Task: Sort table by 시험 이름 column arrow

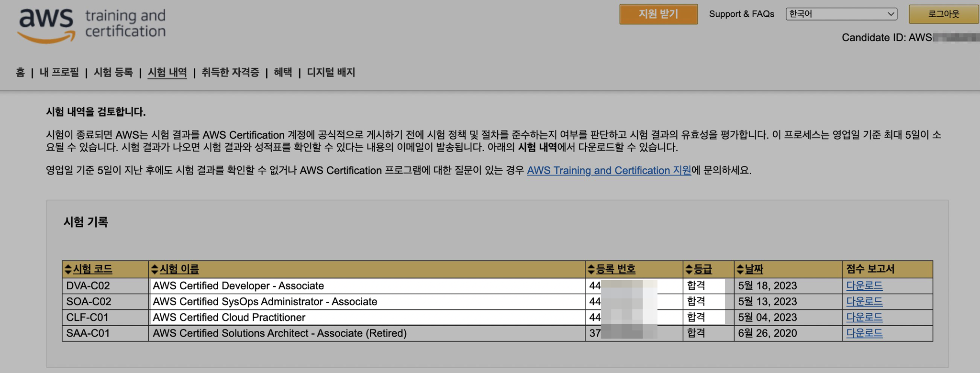Action: [x=155, y=269]
